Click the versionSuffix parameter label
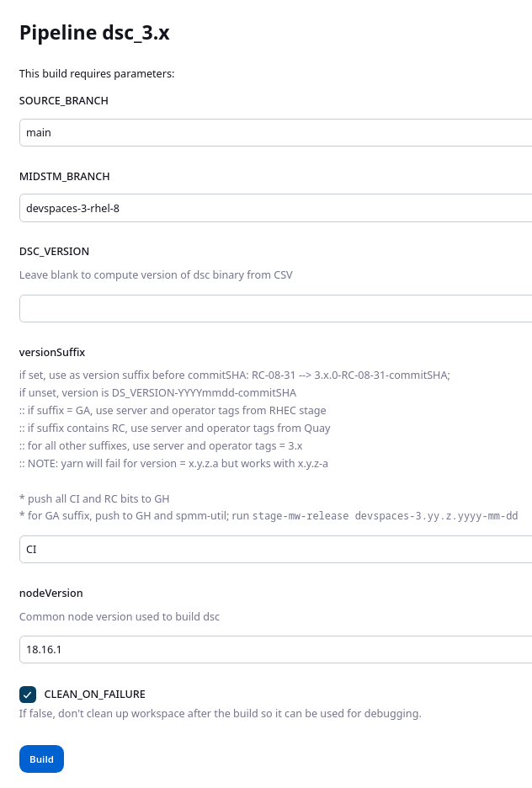 tap(52, 352)
